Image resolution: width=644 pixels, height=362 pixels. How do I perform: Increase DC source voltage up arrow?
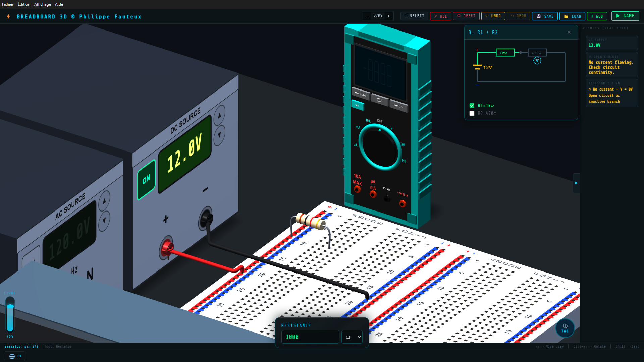pos(219,116)
